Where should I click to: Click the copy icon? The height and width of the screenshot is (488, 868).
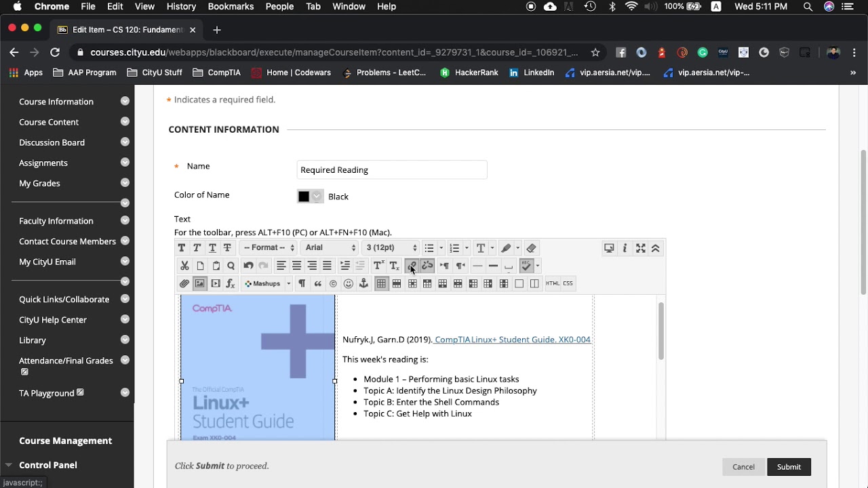pos(200,266)
